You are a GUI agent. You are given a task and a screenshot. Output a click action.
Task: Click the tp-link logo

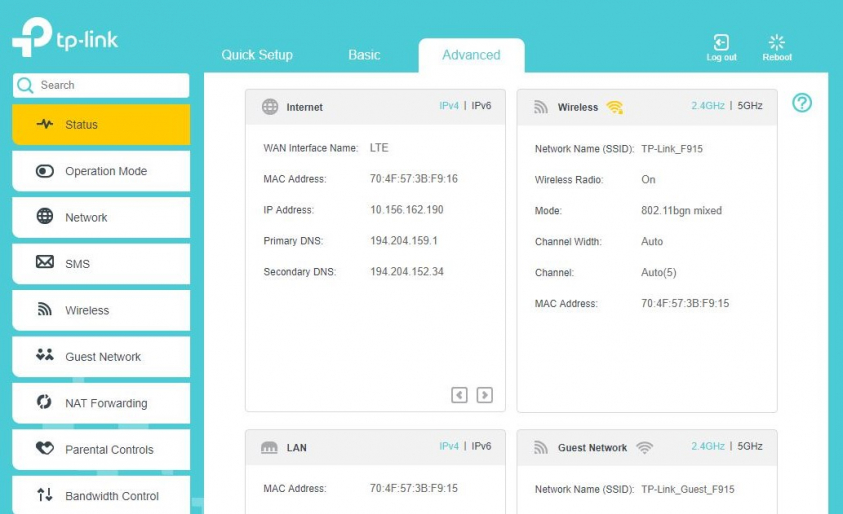(66, 37)
